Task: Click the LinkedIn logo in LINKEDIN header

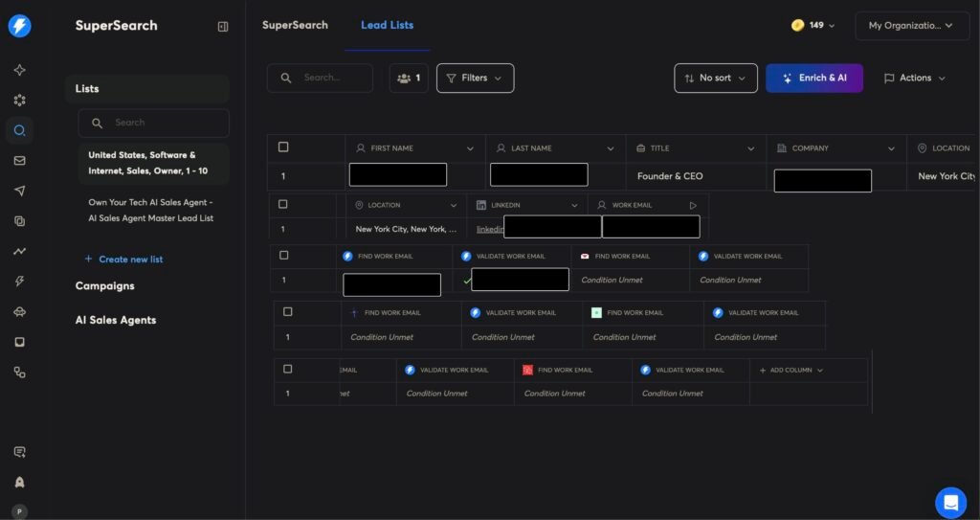Action: click(481, 205)
